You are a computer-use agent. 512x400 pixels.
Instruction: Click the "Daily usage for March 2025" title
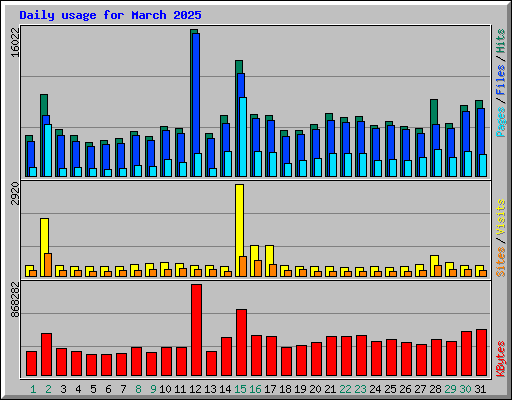click(110, 16)
